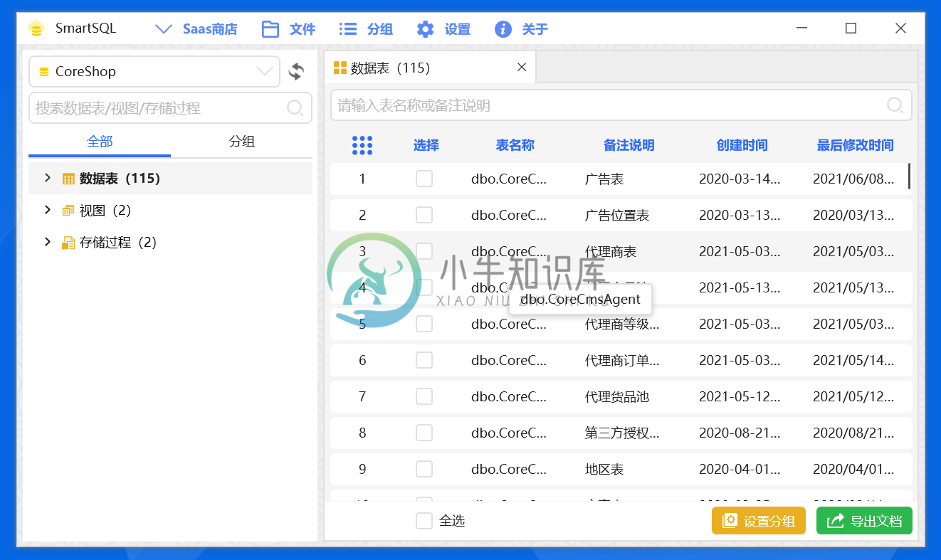Click the 代理商表 remark cell
The height and width of the screenshot is (560, 941).
611,252
